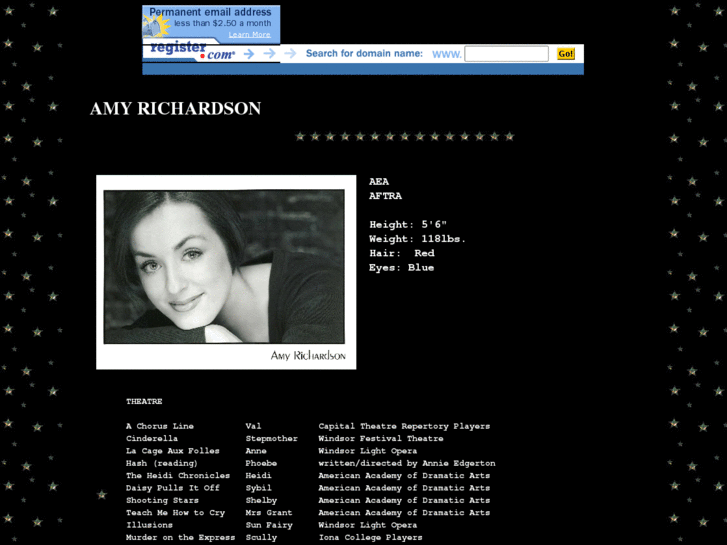This screenshot has height=545, width=727.
Task: Click Amy Richardson's headshot photo
Action: pos(226,272)
